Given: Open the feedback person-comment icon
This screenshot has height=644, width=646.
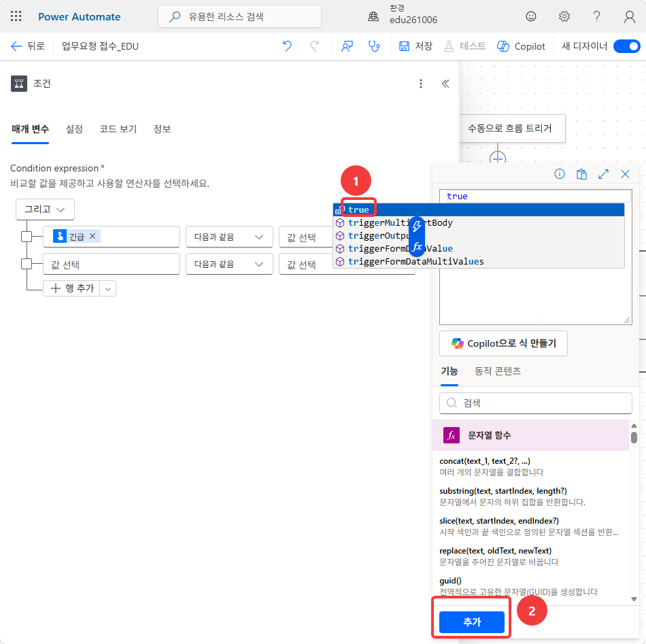Looking at the screenshot, I should [x=347, y=46].
